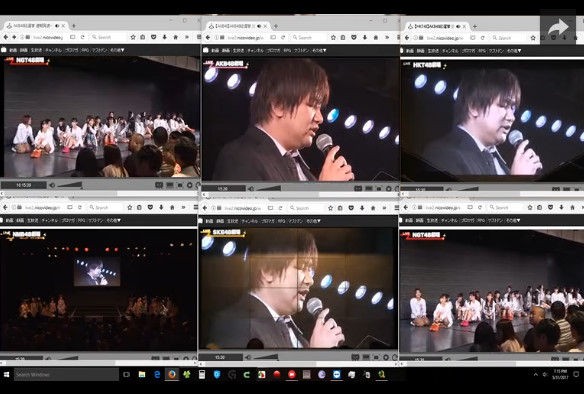Reload the page in the AKB48 stream window

pos(283,38)
